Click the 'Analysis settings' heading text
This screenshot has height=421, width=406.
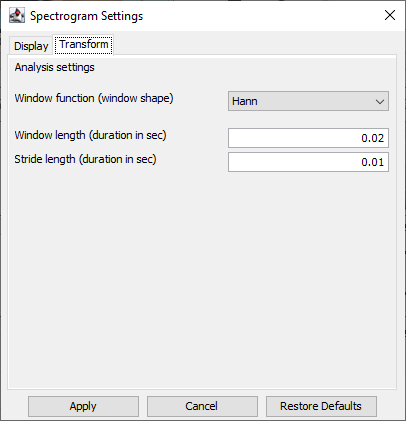tap(54, 67)
